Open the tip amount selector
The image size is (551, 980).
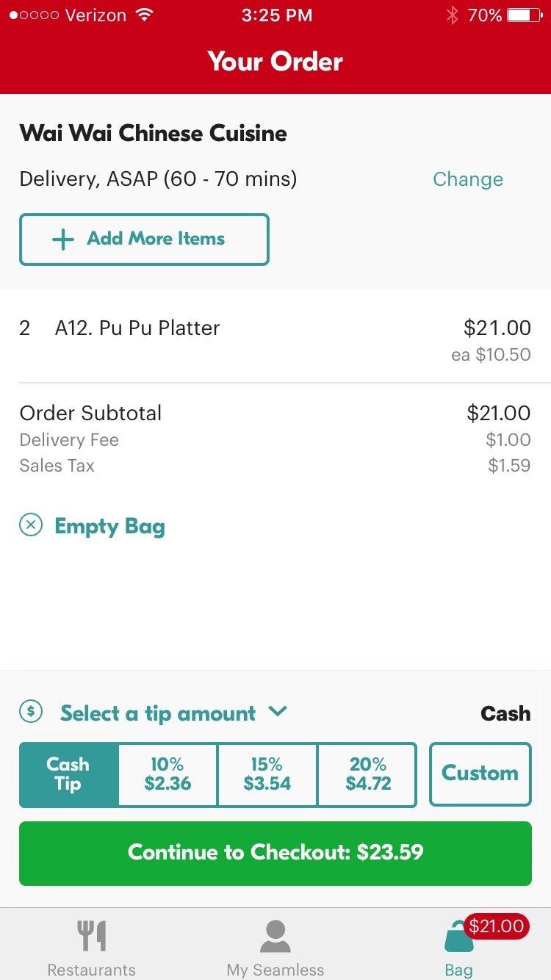tap(159, 711)
